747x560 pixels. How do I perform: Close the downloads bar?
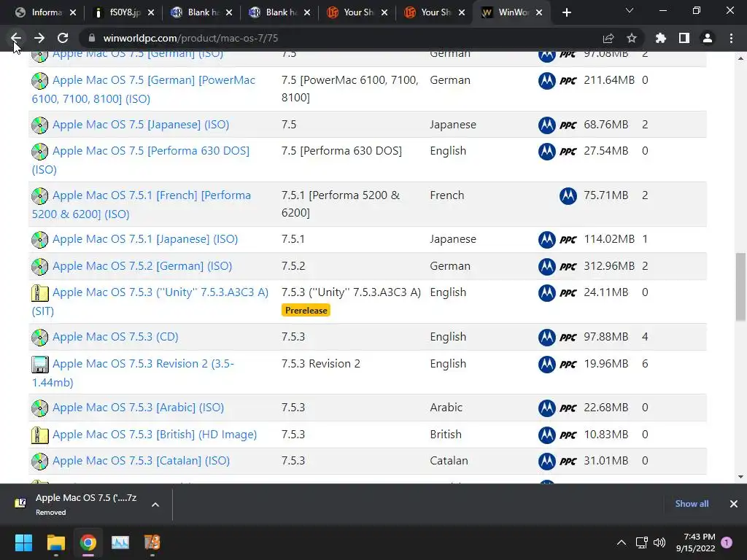click(x=734, y=504)
